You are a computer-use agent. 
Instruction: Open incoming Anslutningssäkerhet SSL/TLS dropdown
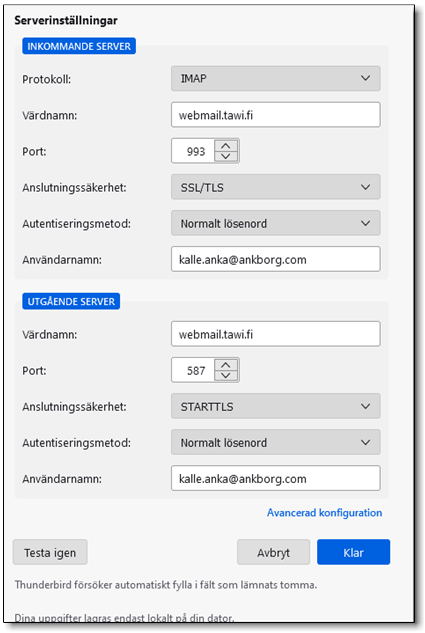coord(276,187)
